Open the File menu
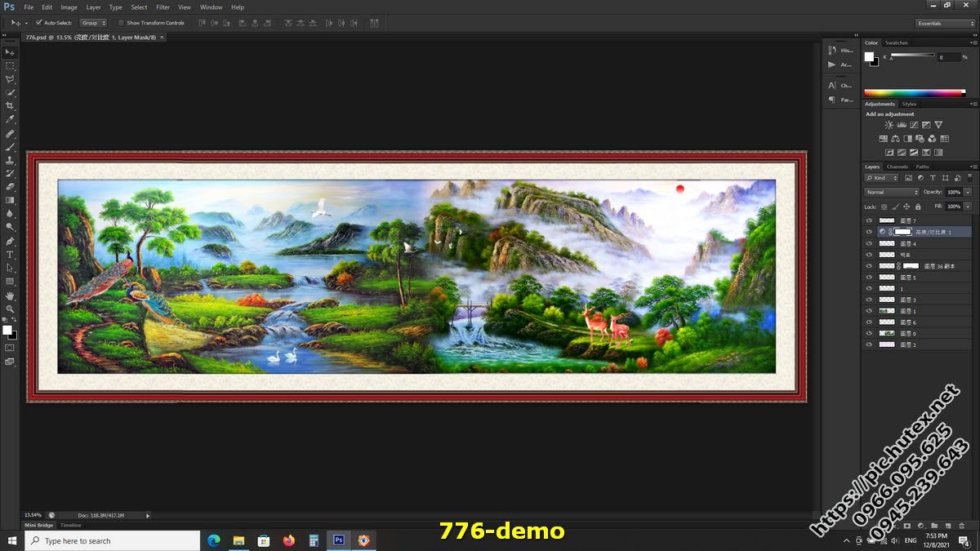 [x=29, y=7]
